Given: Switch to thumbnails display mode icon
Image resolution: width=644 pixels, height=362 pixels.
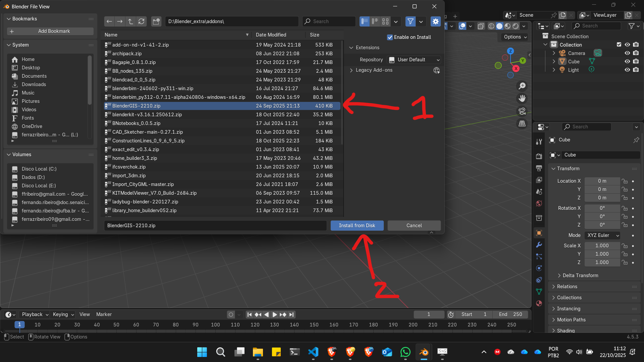Looking at the screenshot, I should point(385,21).
